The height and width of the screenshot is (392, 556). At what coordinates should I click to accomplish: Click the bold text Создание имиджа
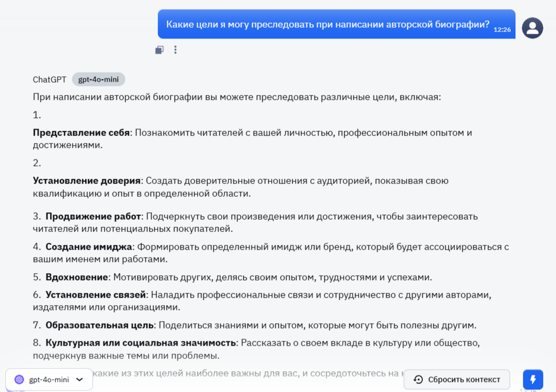[x=88, y=247]
